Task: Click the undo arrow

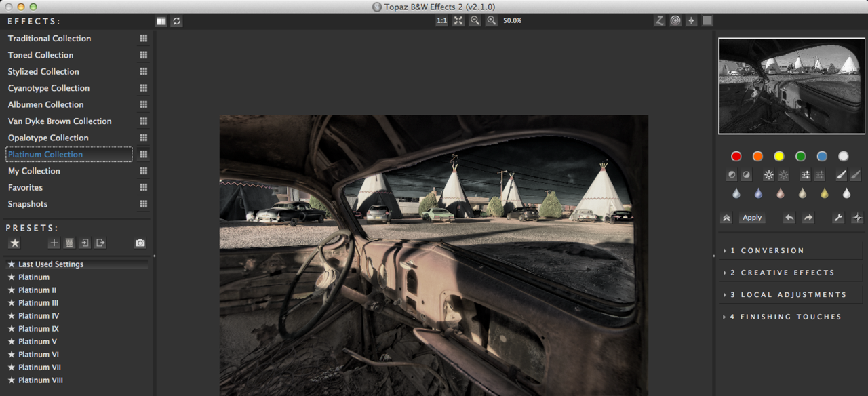Action: click(789, 218)
